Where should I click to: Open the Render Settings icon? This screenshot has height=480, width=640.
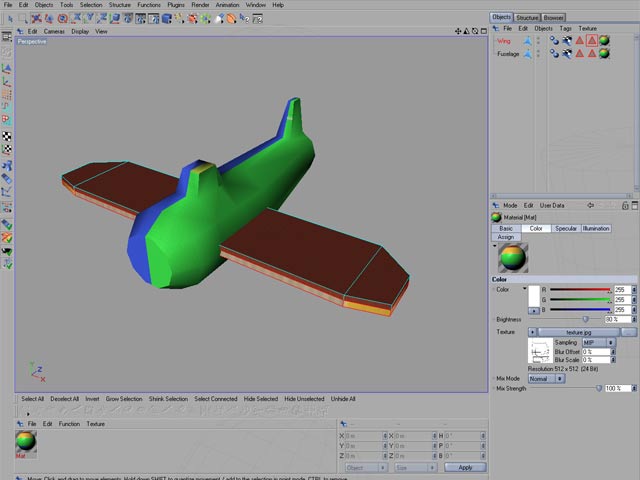tap(153, 18)
